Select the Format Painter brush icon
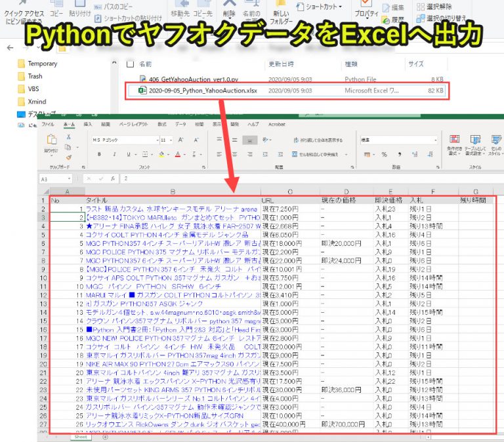This screenshot has width=504, height=442. (68, 157)
